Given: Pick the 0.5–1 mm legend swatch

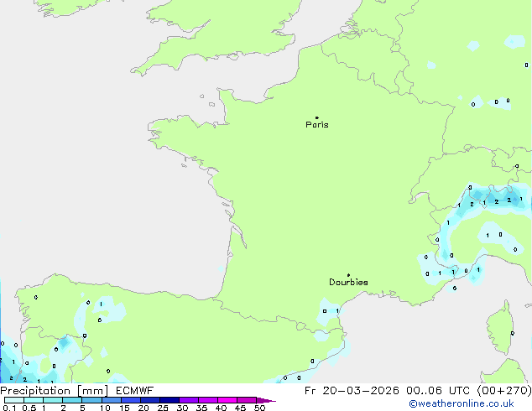Looking at the screenshot, I should tap(34, 400).
